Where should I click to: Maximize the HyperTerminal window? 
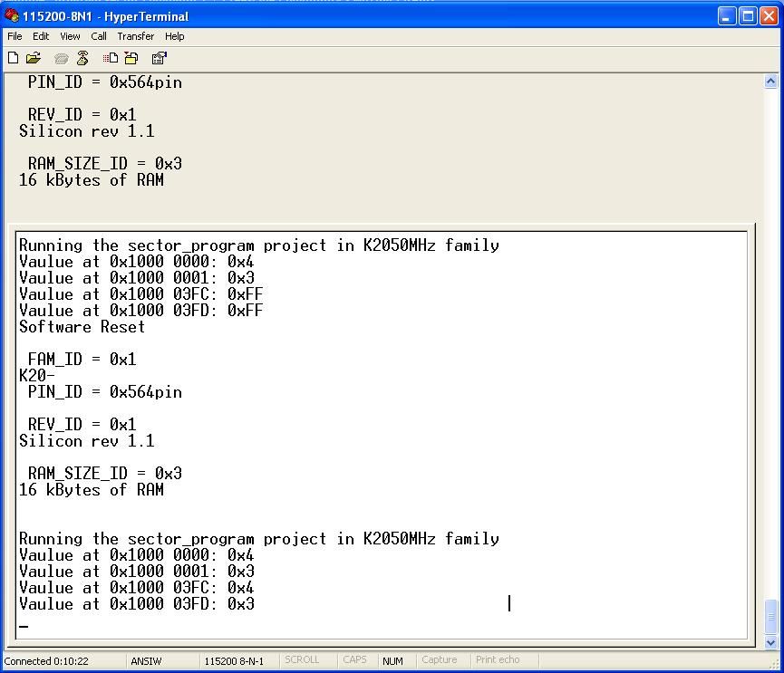coord(748,16)
